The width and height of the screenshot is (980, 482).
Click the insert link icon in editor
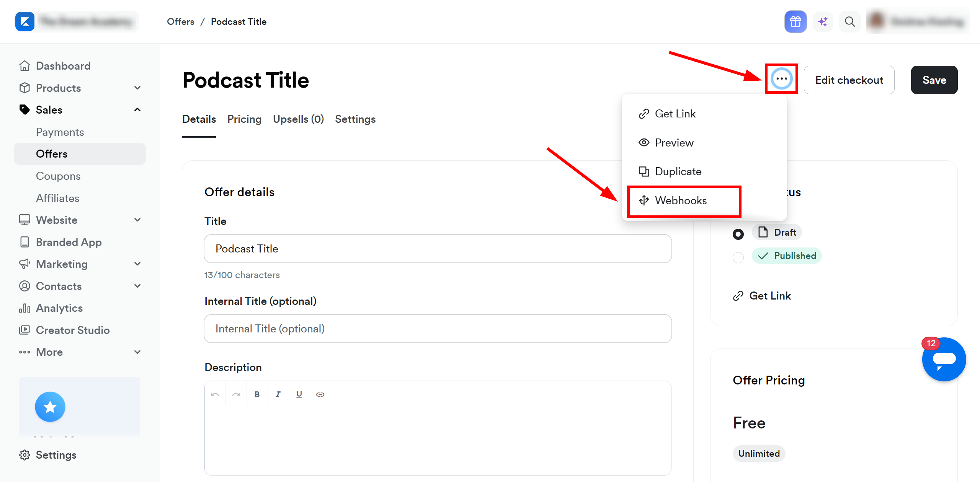pos(320,394)
